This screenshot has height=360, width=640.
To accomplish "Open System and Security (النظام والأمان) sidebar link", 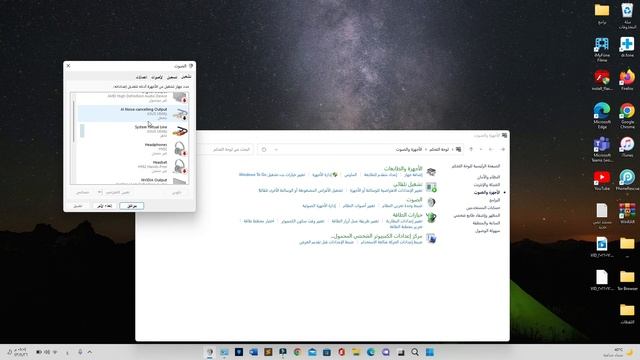I will 489,177.
